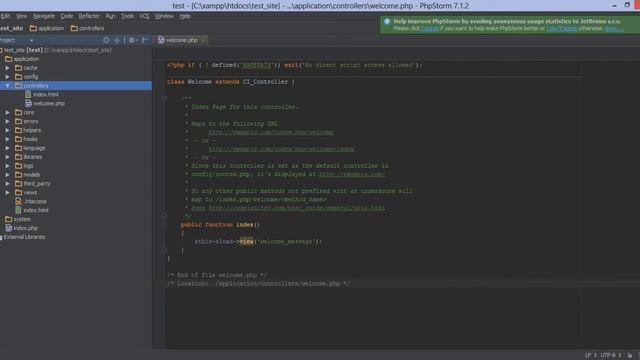Expand the helpers folder

[7, 130]
